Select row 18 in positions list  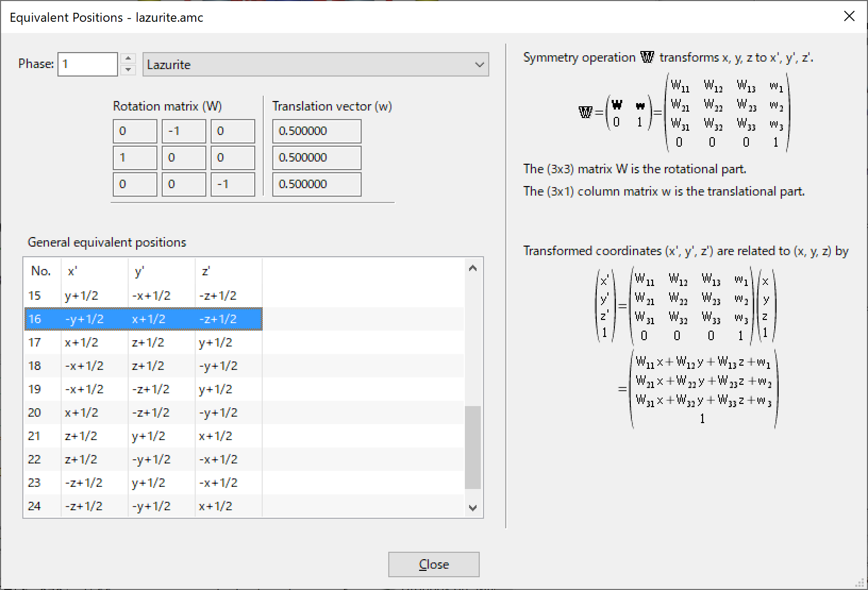144,366
